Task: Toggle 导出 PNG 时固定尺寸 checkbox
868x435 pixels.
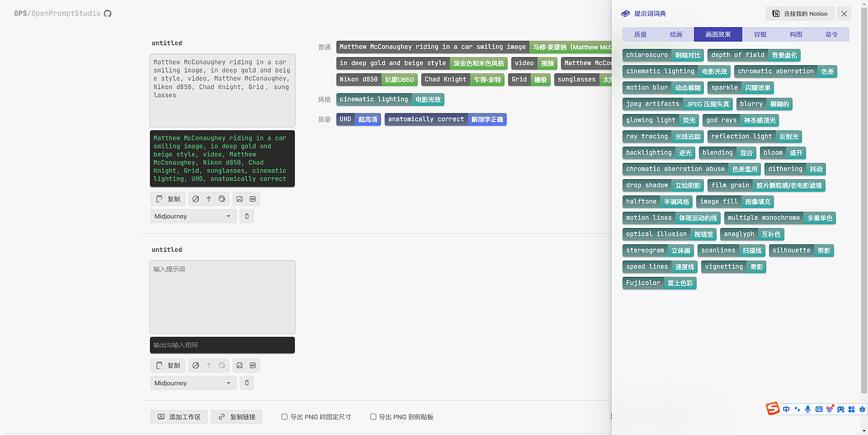Action: click(285, 417)
